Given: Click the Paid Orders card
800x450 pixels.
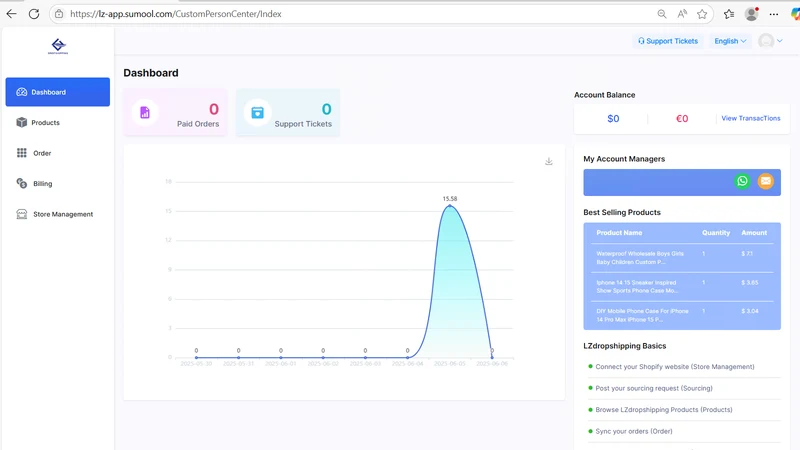Looking at the screenshot, I should tap(175, 112).
